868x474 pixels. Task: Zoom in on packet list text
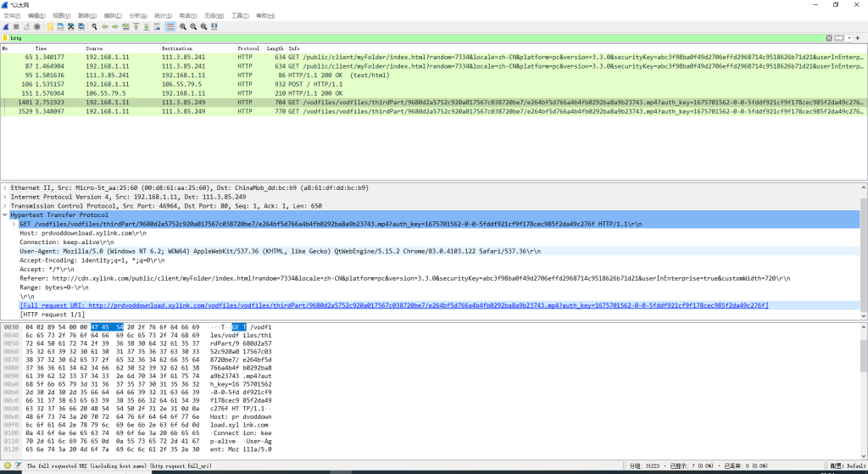pos(183,26)
